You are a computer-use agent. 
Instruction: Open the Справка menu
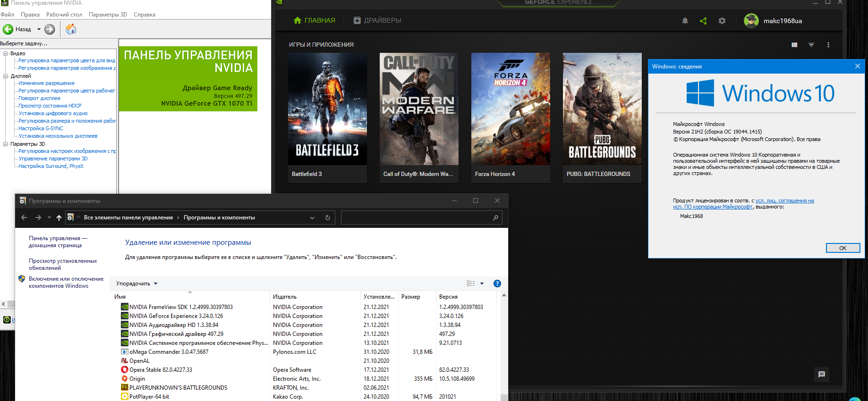145,15
